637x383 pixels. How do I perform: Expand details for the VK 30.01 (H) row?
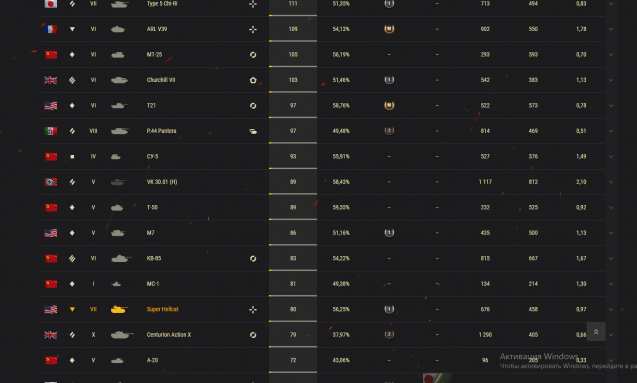click(x=611, y=182)
